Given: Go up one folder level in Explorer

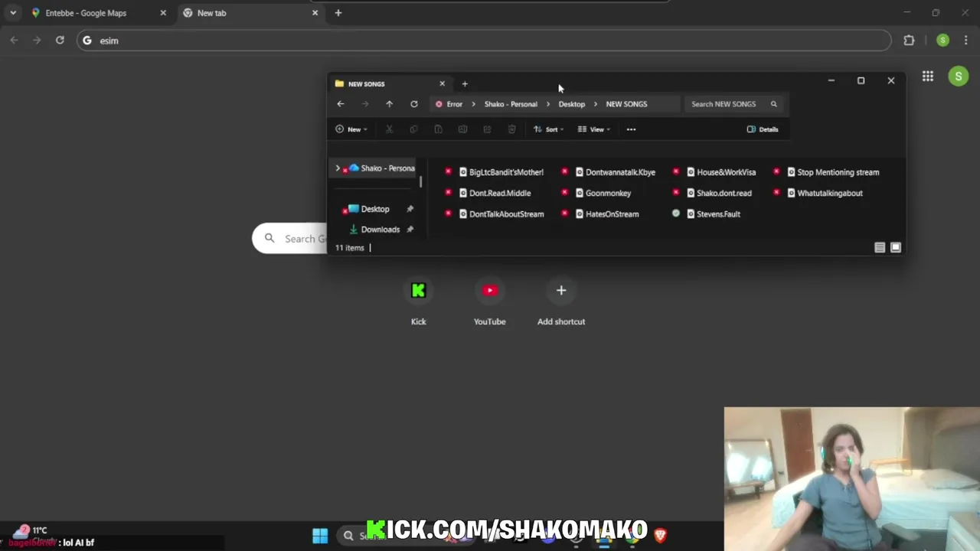Looking at the screenshot, I should pyautogui.click(x=389, y=104).
